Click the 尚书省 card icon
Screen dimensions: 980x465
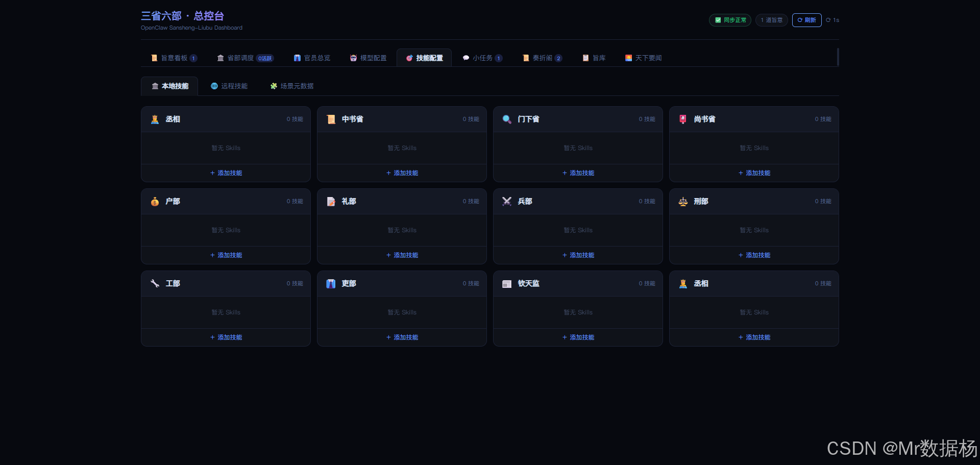(x=683, y=119)
